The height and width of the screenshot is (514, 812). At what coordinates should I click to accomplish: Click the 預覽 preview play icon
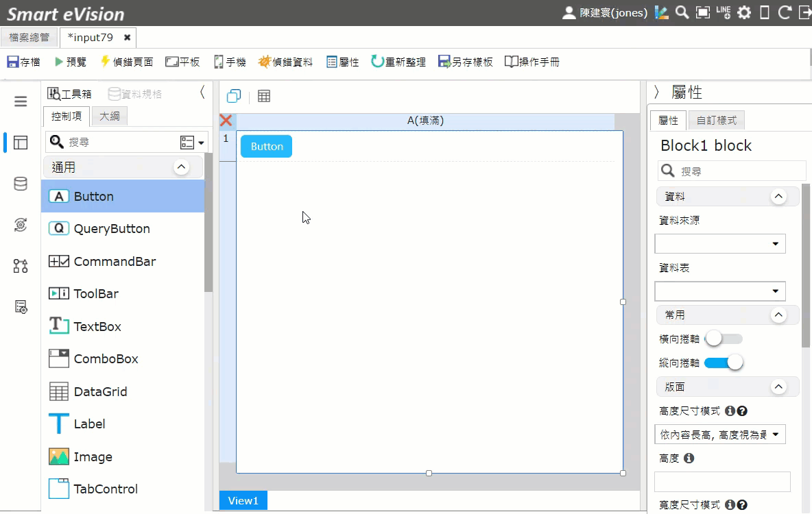(58, 62)
